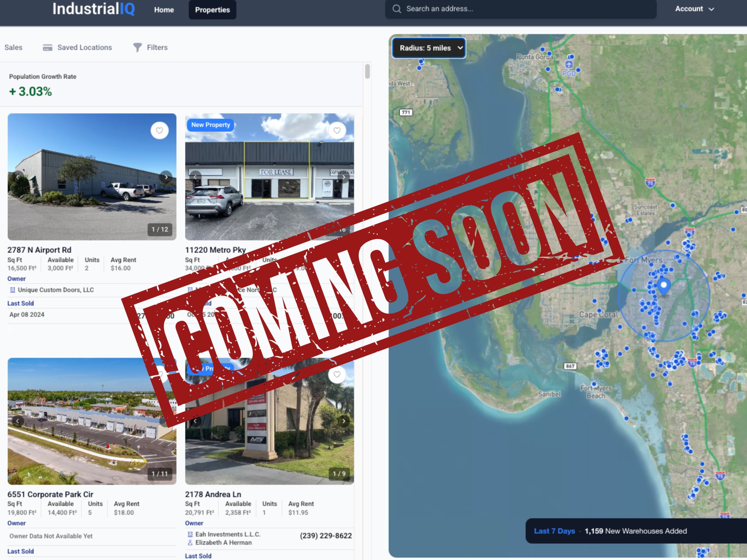Select the blue map pin near Fort Myers
Viewport: 747px width, 560px height.
click(x=664, y=285)
